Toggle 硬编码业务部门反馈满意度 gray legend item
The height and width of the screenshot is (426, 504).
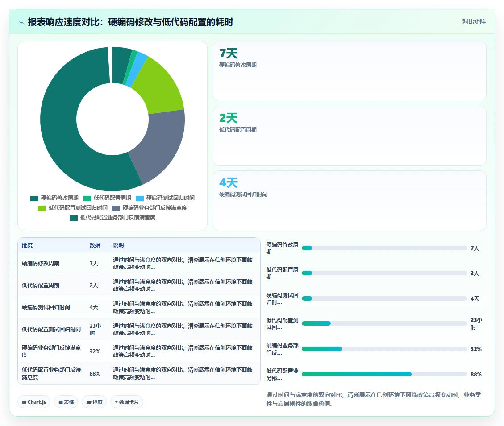[150, 208]
